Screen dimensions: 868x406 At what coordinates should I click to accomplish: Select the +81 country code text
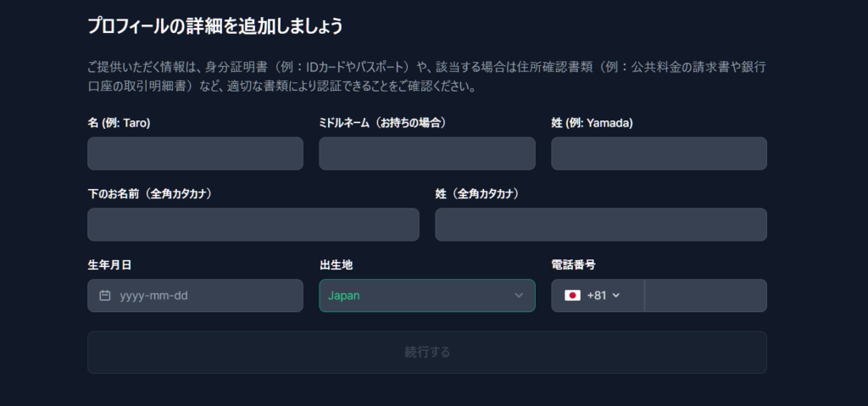click(596, 296)
